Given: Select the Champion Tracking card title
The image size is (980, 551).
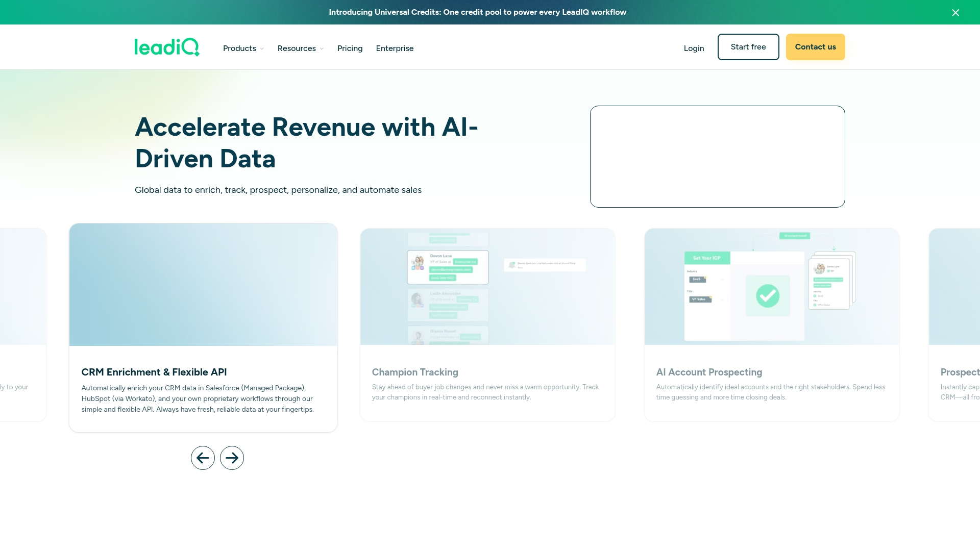Looking at the screenshot, I should pyautogui.click(x=415, y=372).
